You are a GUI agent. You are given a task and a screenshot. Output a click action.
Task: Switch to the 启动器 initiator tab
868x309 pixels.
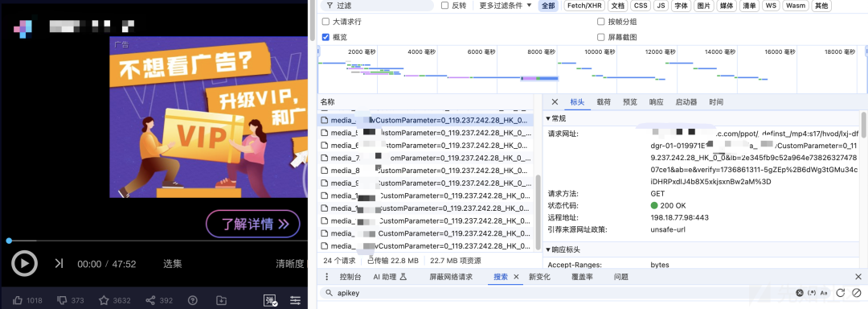pyautogui.click(x=686, y=102)
